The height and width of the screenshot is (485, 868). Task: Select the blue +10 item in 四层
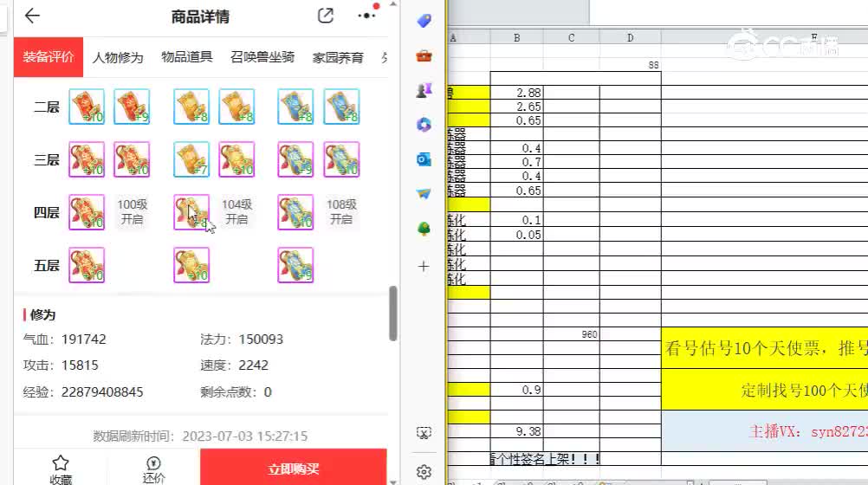click(x=295, y=212)
